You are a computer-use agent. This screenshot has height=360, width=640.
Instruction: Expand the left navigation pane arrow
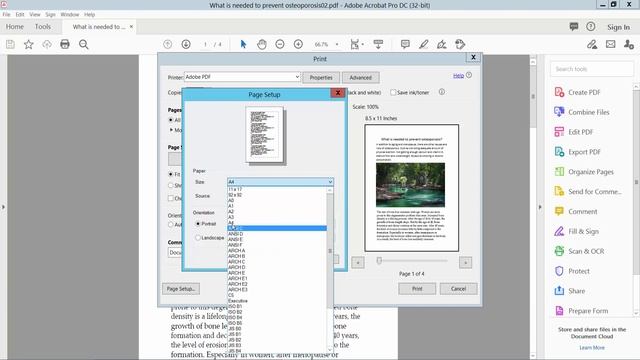click(3, 207)
